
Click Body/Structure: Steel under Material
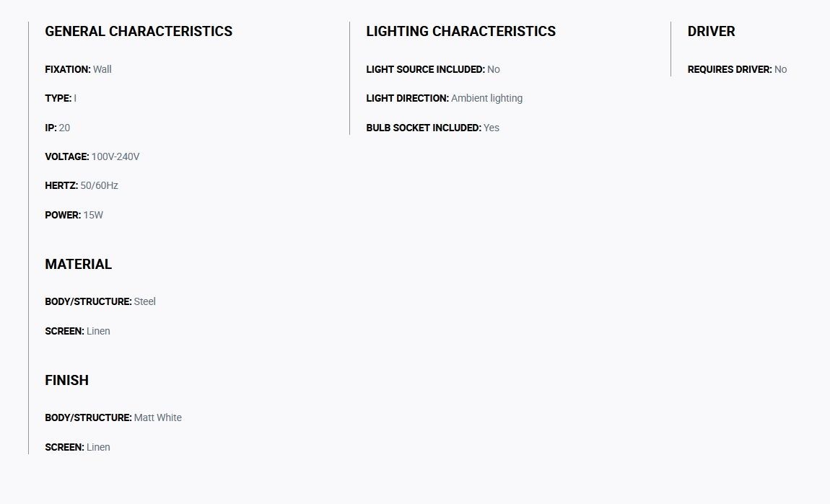coord(100,301)
